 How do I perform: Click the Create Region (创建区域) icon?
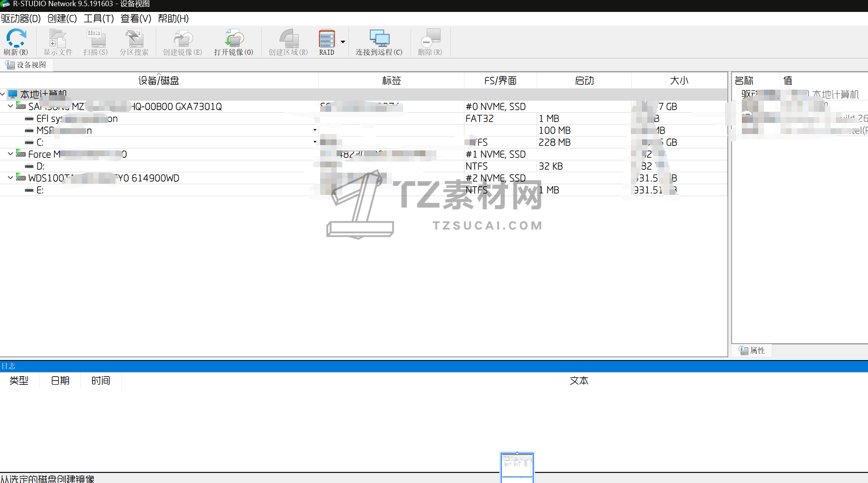coord(288,38)
